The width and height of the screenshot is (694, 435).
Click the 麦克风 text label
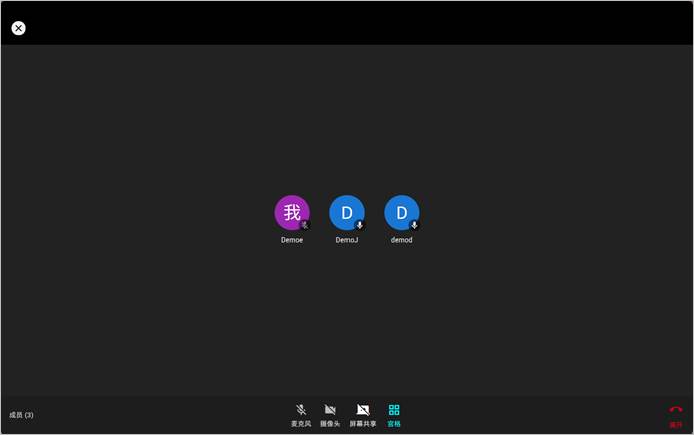pos(301,424)
